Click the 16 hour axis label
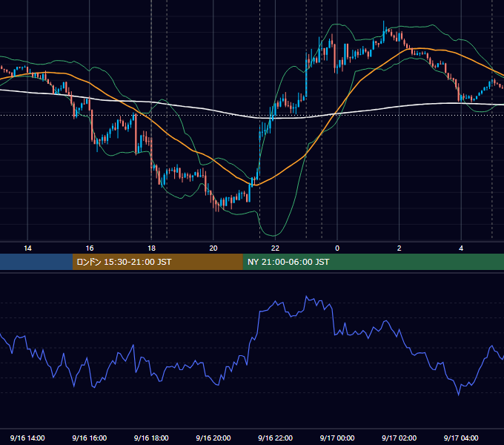This screenshot has width=504, height=445. [90, 248]
